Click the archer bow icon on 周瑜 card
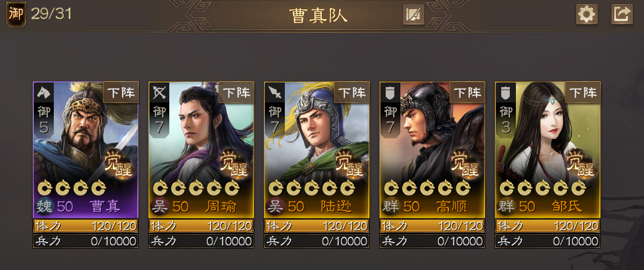This screenshot has width=644, height=270. pyautogui.click(x=159, y=93)
